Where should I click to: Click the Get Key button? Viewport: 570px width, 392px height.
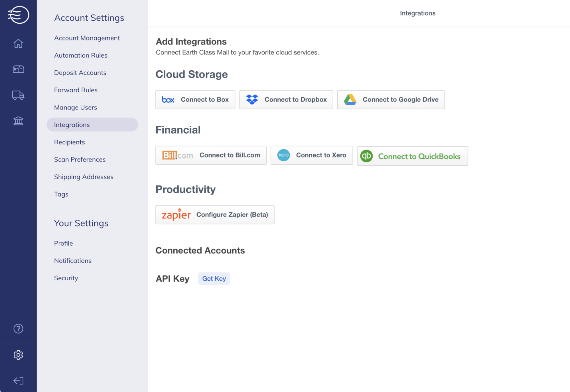[214, 279]
